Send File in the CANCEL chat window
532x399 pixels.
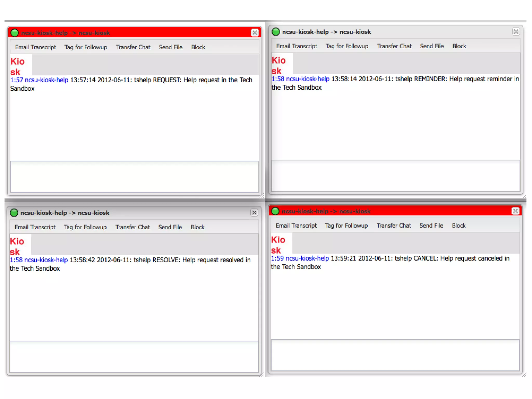click(431, 226)
